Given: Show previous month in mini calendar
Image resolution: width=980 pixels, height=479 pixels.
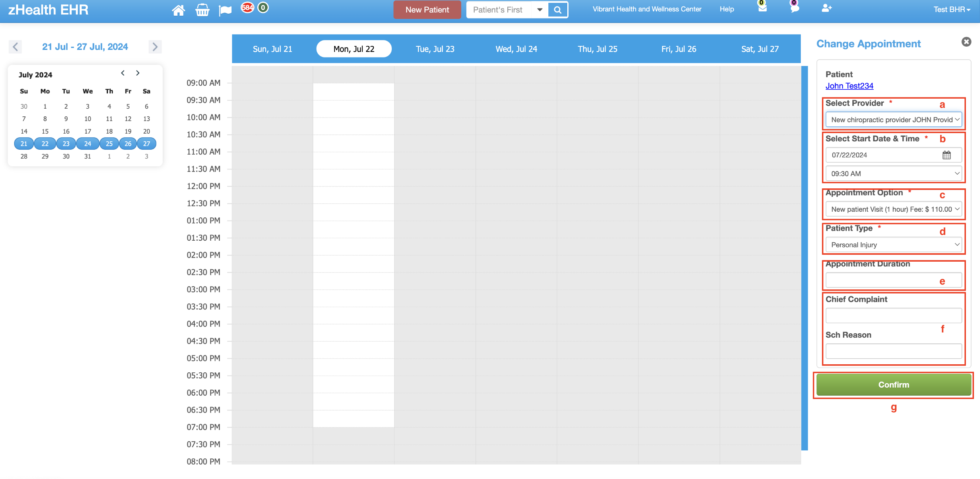Looking at the screenshot, I should click(x=123, y=73).
